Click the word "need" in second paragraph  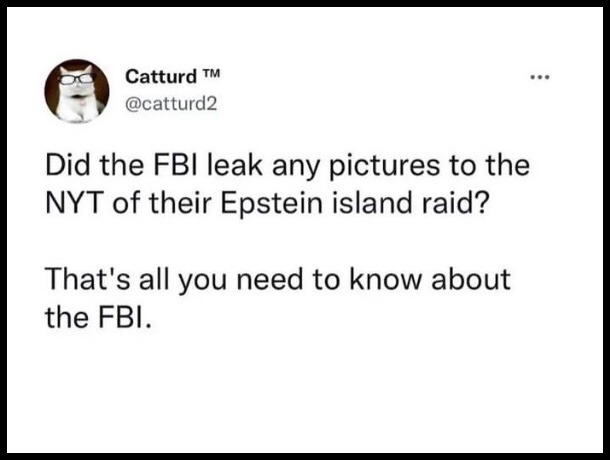[270, 279]
